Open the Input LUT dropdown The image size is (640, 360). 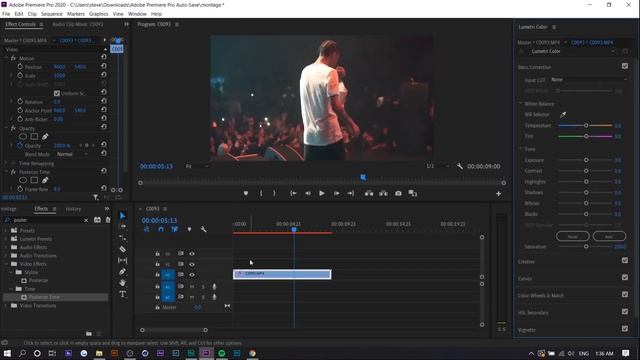click(x=589, y=80)
